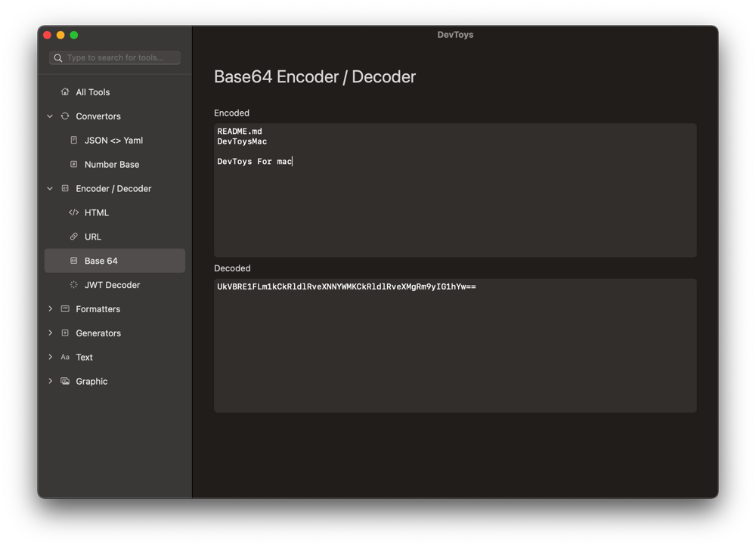The width and height of the screenshot is (756, 548).
Task: Click the JWT Decoder sparkle icon
Action: coord(73,285)
